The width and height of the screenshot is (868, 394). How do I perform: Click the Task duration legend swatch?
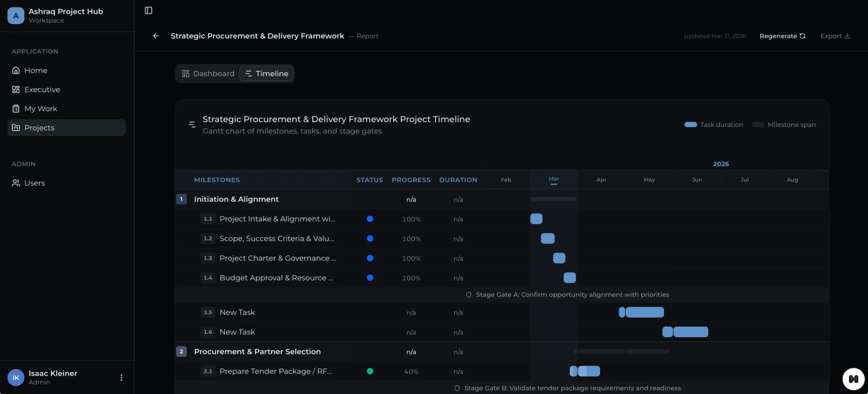(690, 125)
